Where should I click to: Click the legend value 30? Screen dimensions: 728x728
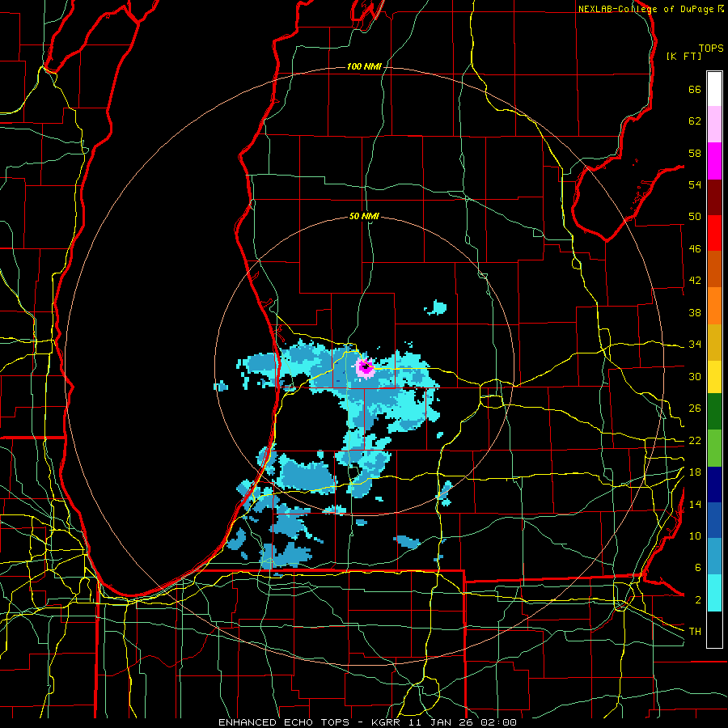point(695,376)
